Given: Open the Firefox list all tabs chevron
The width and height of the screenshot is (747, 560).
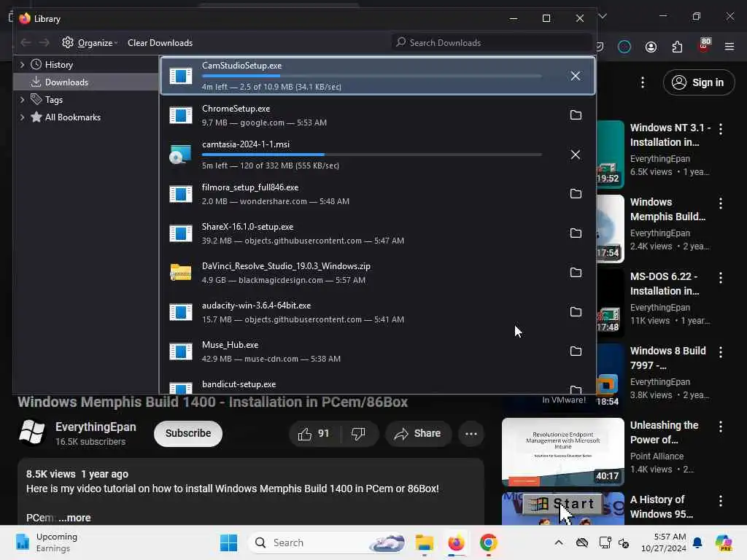Looking at the screenshot, I should tap(603, 16).
